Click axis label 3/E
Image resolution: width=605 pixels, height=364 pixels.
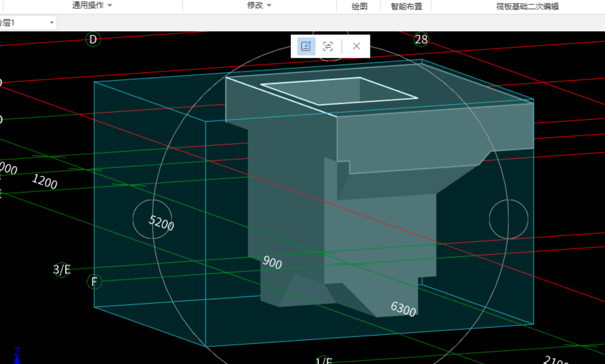tap(62, 270)
